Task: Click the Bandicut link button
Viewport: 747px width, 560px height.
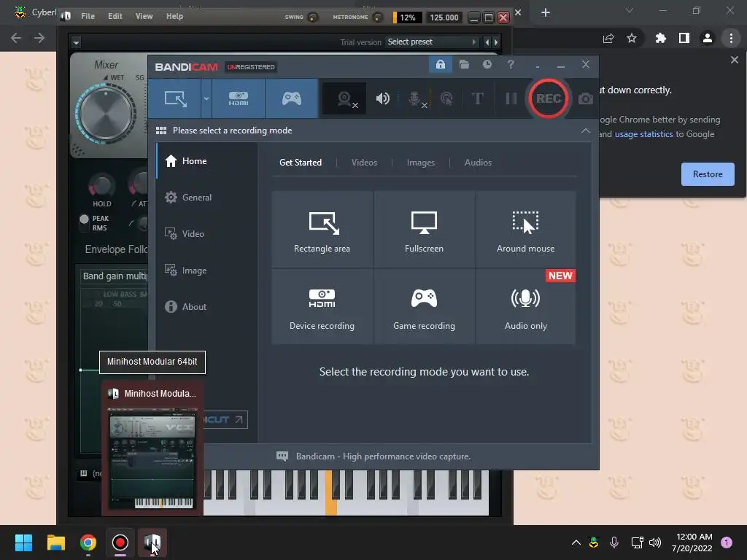Action: [225, 419]
